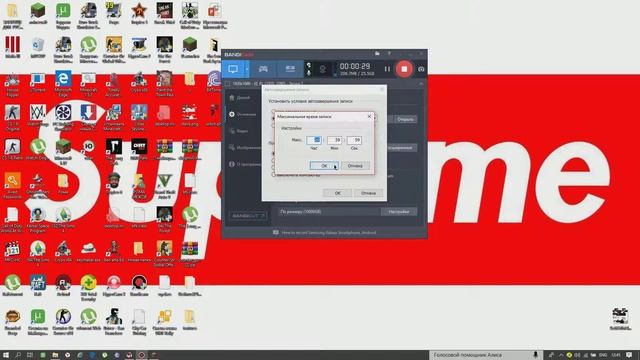The width and height of the screenshot is (640, 360).
Task: Select the Raft desktop shortcut
Action: tap(38, 285)
